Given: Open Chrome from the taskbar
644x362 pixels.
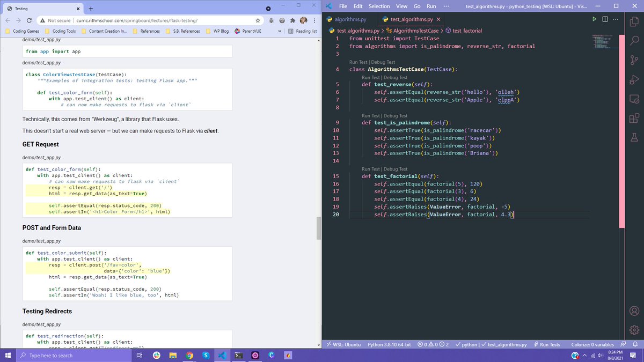Looking at the screenshot, I should (x=189, y=355).
